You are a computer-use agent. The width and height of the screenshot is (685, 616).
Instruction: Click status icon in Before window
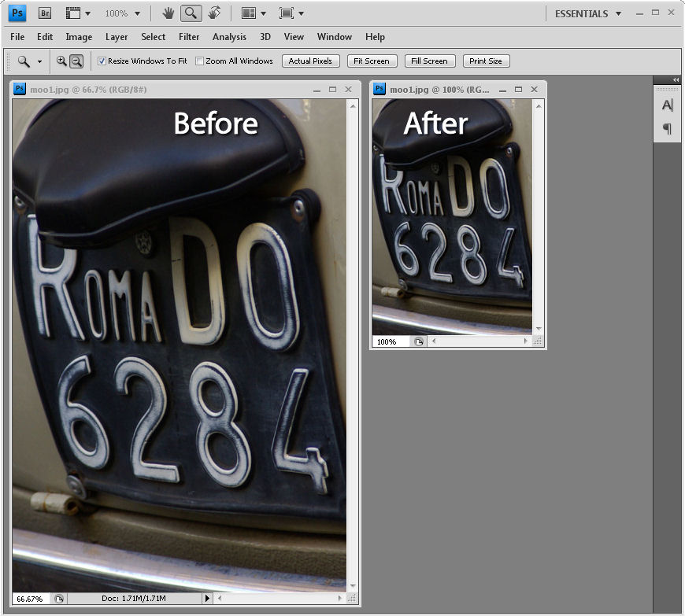(x=59, y=599)
